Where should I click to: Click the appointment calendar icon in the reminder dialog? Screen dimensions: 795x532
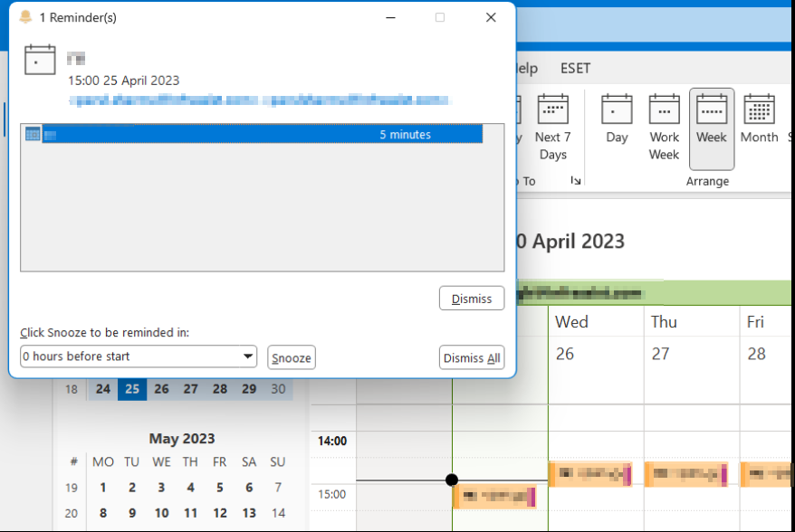(40, 59)
